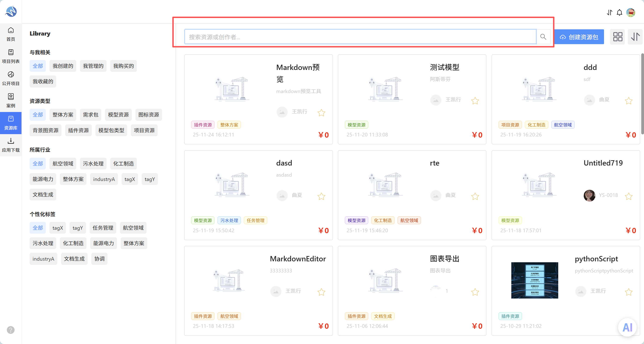Switch to grid view layout
Screen dimensions: 644x344
point(617,37)
